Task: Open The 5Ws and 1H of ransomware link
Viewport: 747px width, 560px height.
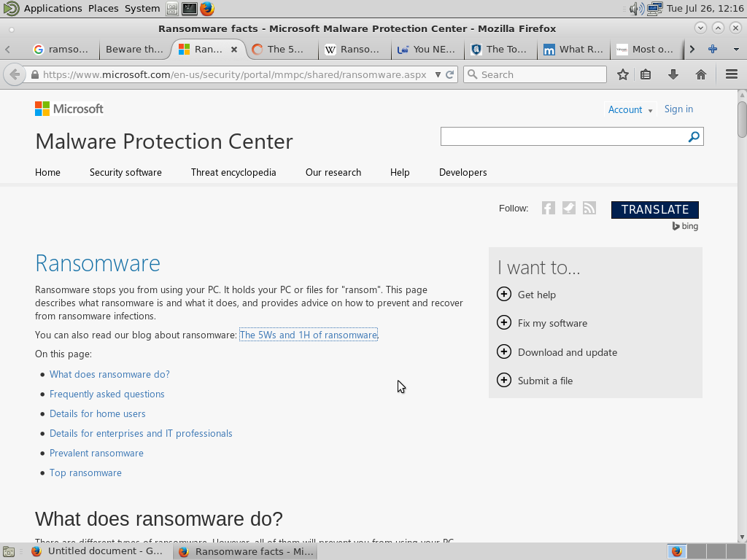Action: click(309, 335)
